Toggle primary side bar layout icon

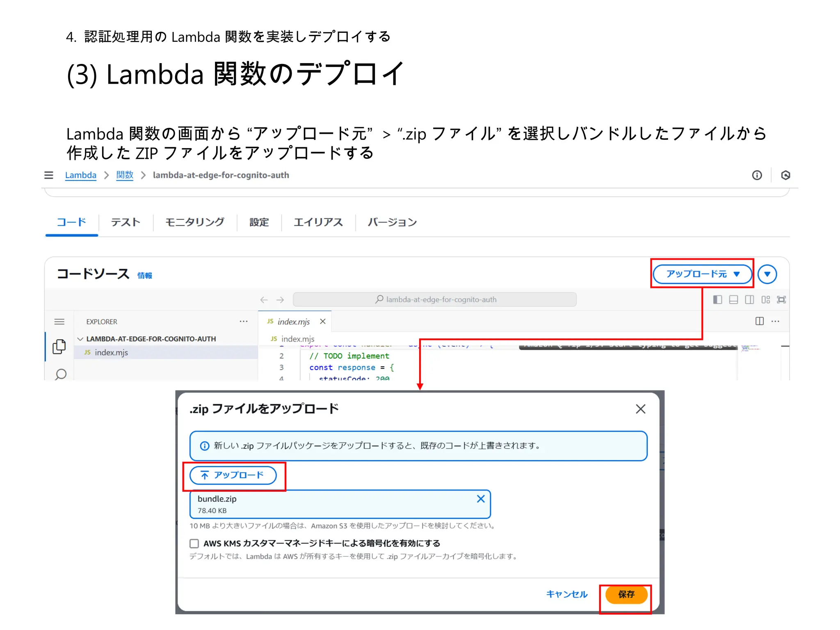point(717,300)
